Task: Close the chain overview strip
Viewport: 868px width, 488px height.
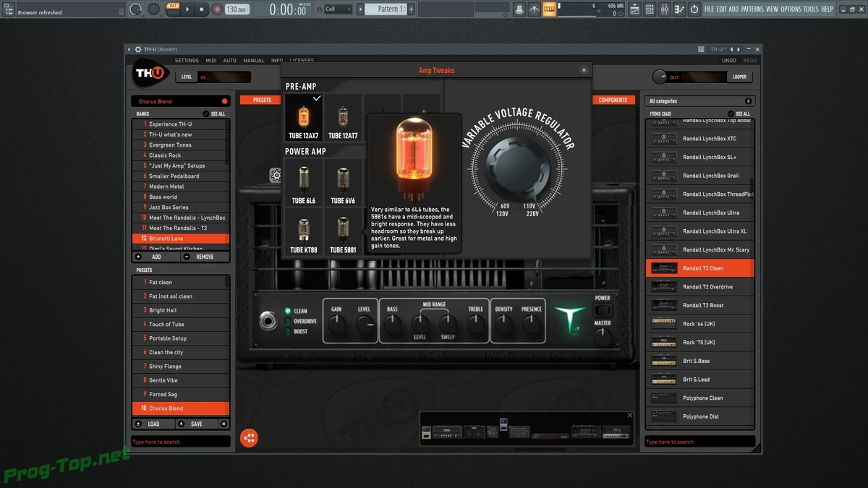Action: click(630, 416)
